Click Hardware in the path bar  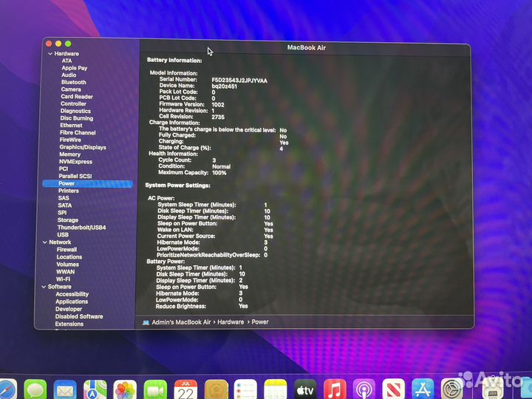pos(231,322)
